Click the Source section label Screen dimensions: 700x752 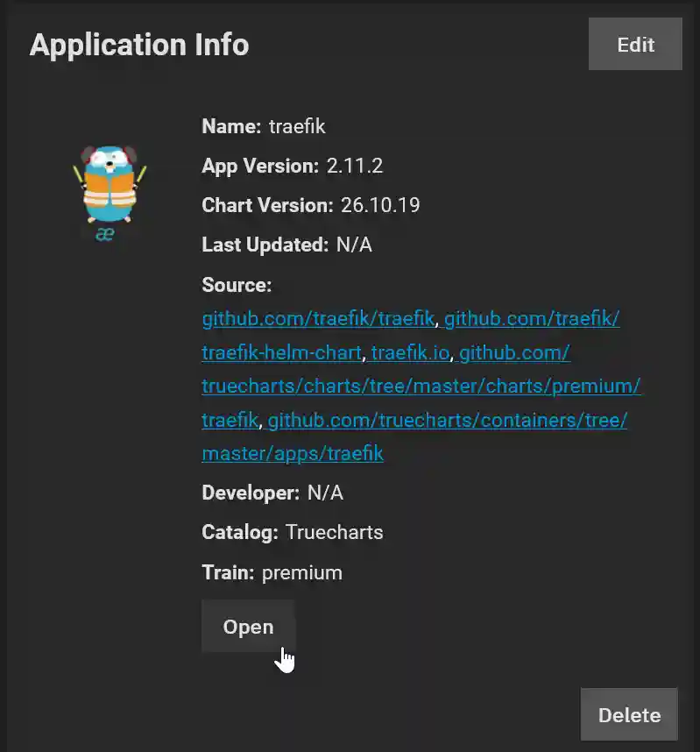point(237,285)
